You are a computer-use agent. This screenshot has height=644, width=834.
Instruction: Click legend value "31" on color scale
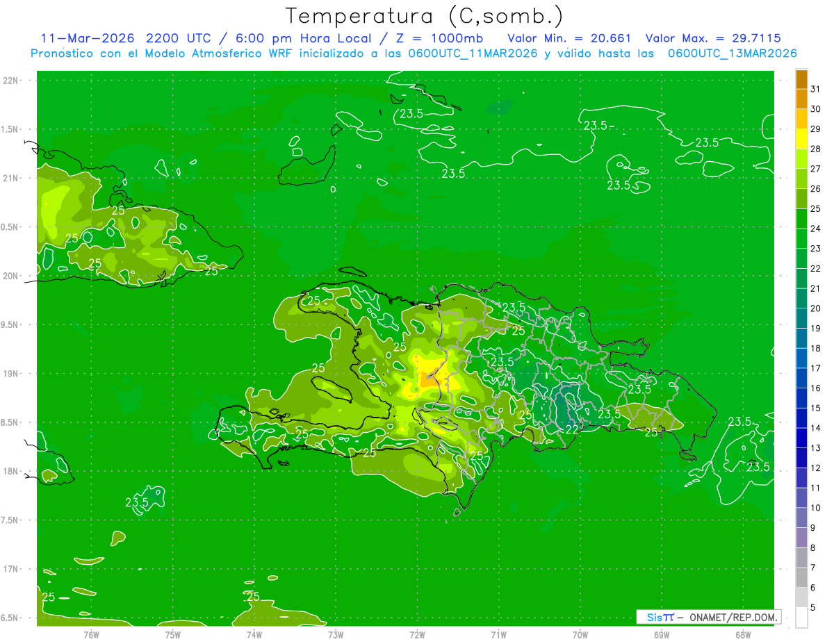815,89
